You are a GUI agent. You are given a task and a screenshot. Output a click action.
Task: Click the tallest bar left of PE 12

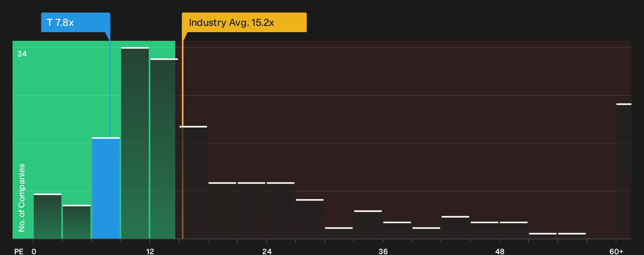pyautogui.click(x=135, y=143)
